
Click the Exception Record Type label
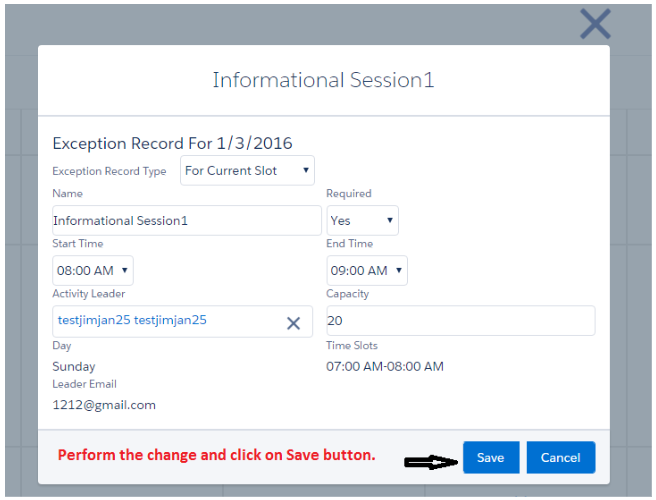(x=109, y=171)
